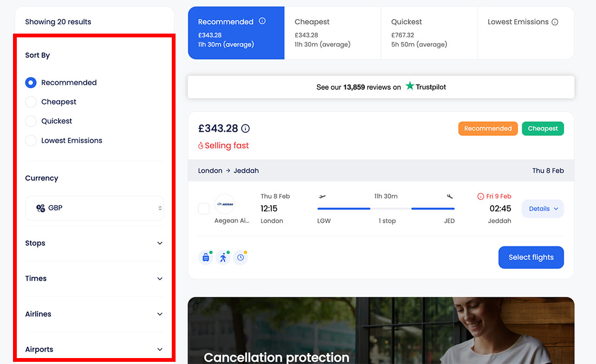This screenshot has height=364, width=596.
Task: Switch to the Cheapest results tab
Action: tap(332, 32)
